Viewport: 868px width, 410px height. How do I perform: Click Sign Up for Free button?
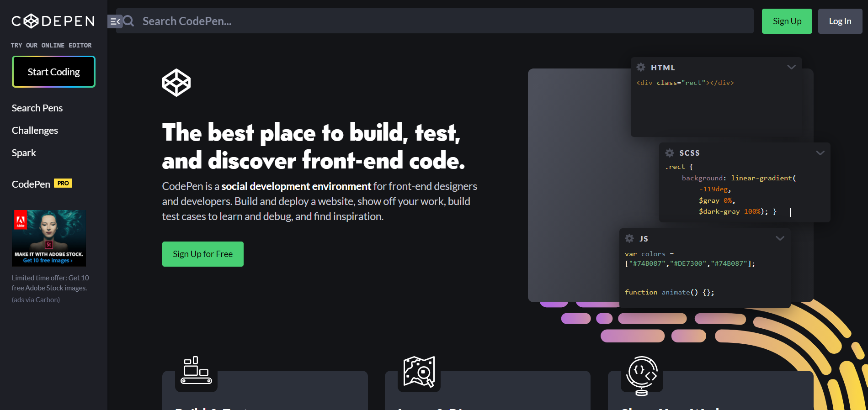[202, 254]
